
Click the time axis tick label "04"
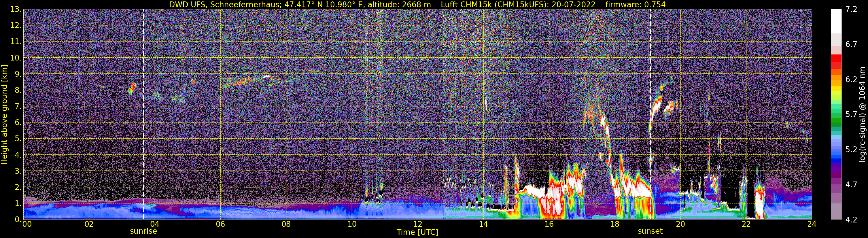tap(155, 224)
